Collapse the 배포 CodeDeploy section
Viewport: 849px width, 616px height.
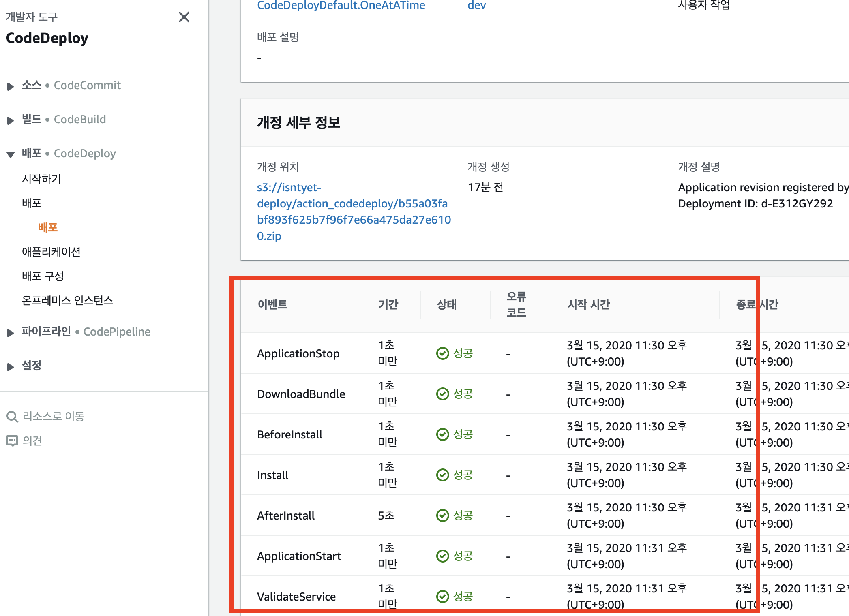point(11,154)
